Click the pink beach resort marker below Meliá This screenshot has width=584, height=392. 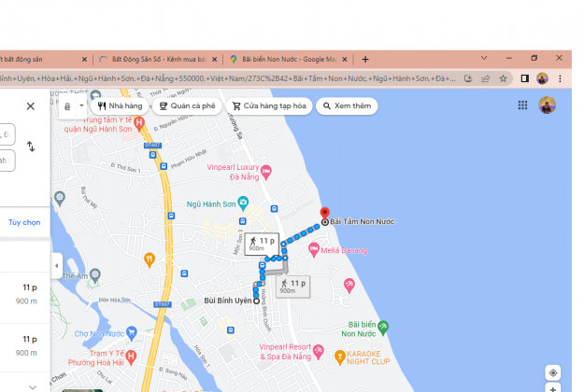[349, 286]
